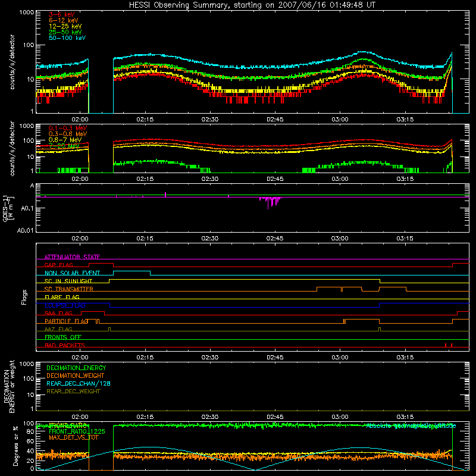Click the blue ECLIPSE_FLAG label
The height and width of the screenshot is (476, 476).
[65, 305]
